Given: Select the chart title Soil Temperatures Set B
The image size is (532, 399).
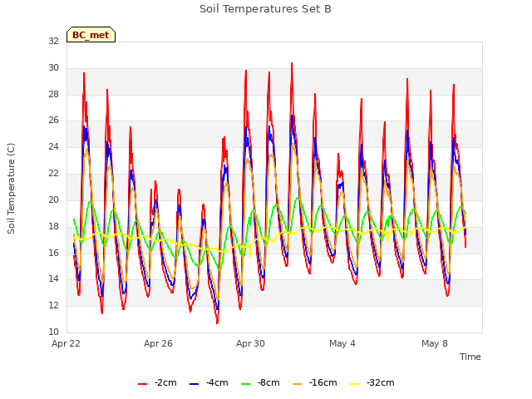Looking at the screenshot, I should tap(265, 9).
